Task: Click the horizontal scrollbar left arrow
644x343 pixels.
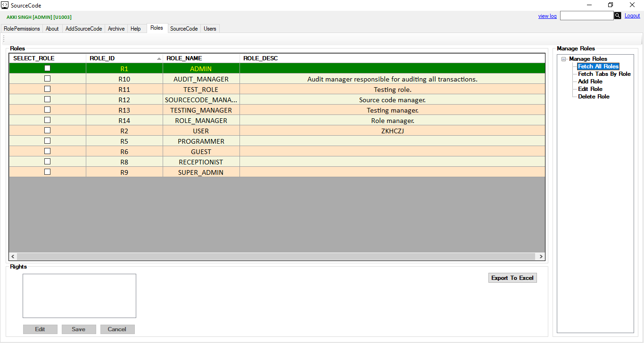Action: point(13,257)
